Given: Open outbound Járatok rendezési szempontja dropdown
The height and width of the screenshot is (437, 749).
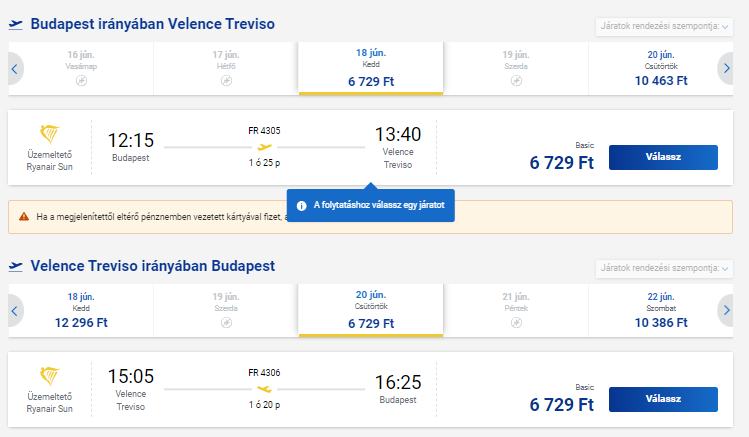Looking at the screenshot, I should coord(664,26).
